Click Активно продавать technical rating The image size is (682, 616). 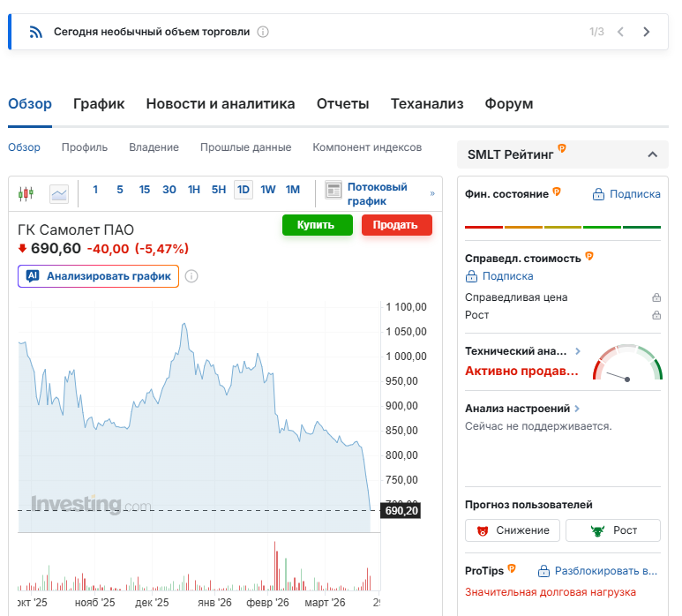(x=521, y=371)
